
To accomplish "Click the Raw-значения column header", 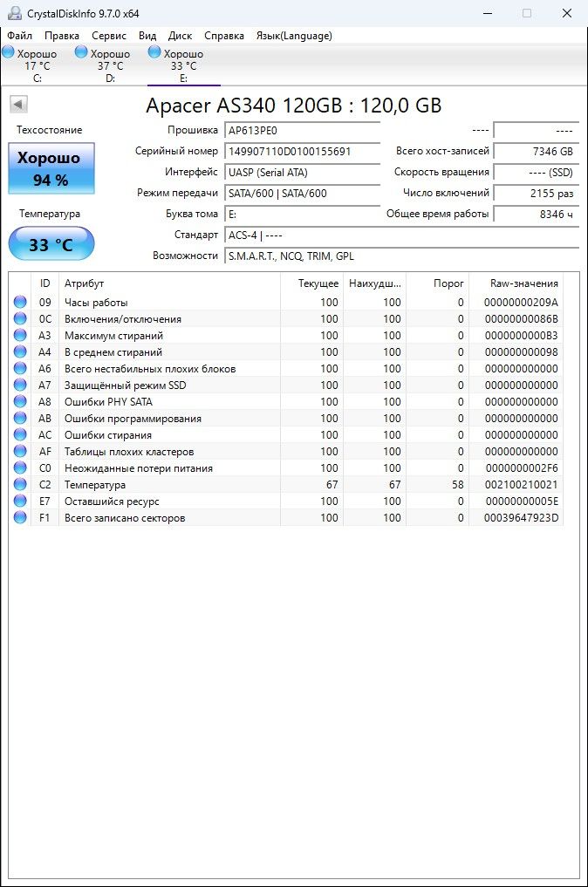I will coord(516,283).
